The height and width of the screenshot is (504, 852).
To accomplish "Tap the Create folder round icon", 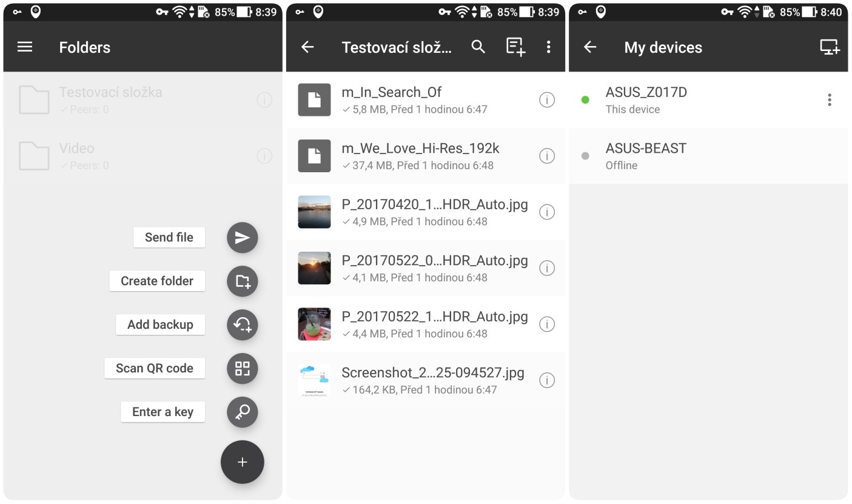I will click(x=242, y=281).
